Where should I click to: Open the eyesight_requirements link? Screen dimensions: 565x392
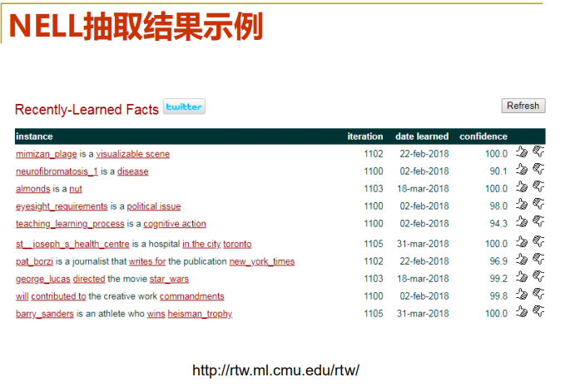pos(62,206)
